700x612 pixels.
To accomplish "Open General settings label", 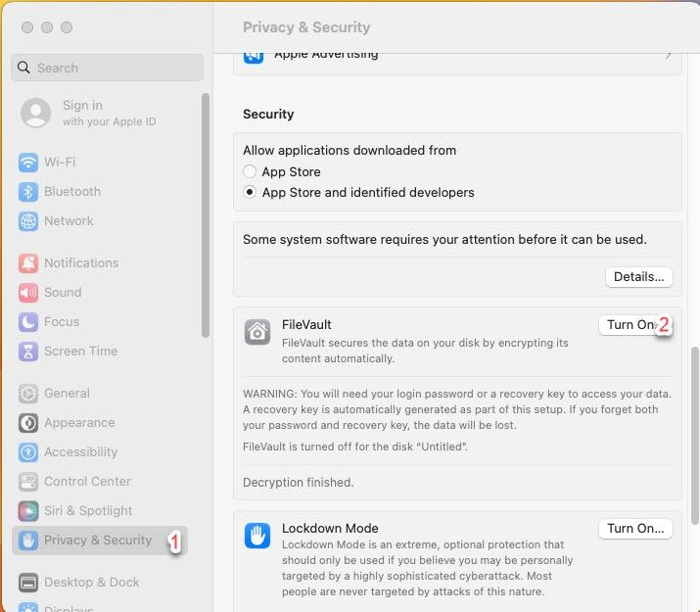I will point(67,394).
